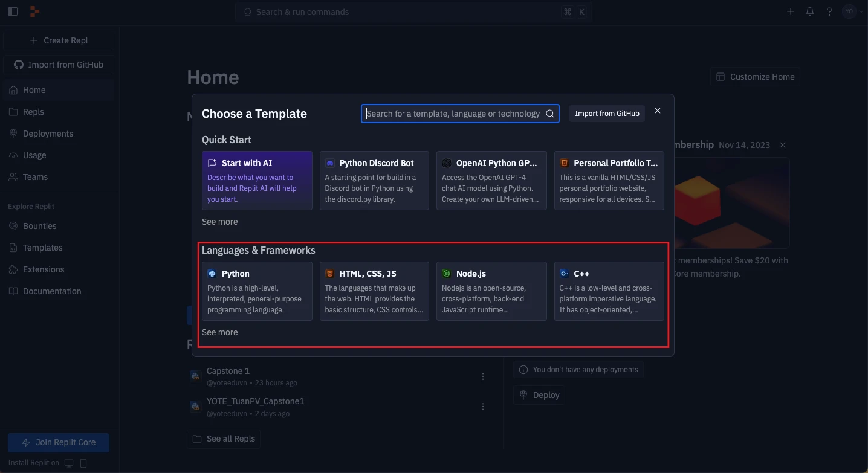Click the YOTE_TuanPV_Capstone1 repl icon
This screenshot has width=868, height=473.
pos(195,406)
